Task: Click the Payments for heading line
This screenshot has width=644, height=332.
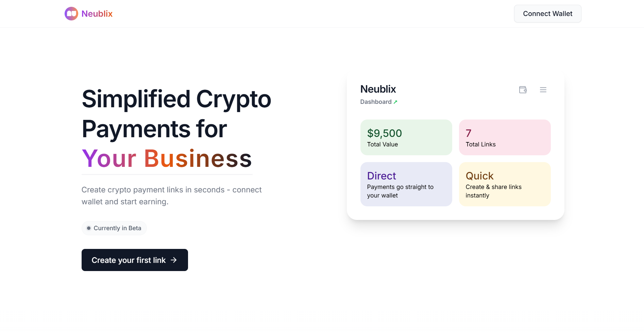Action: pyautogui.click(x=154, y=129)
